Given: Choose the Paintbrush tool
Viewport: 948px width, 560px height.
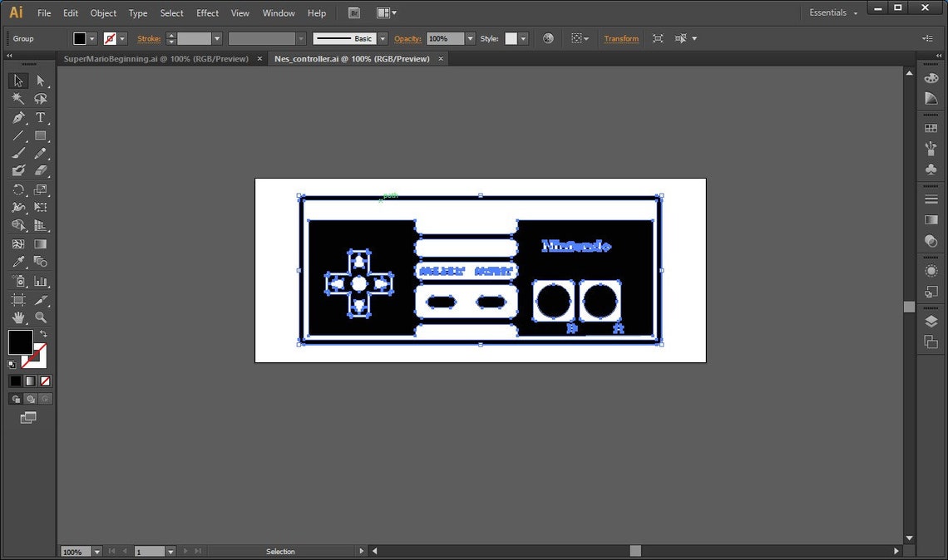Looking at the screenshot, I should (18, 154).
